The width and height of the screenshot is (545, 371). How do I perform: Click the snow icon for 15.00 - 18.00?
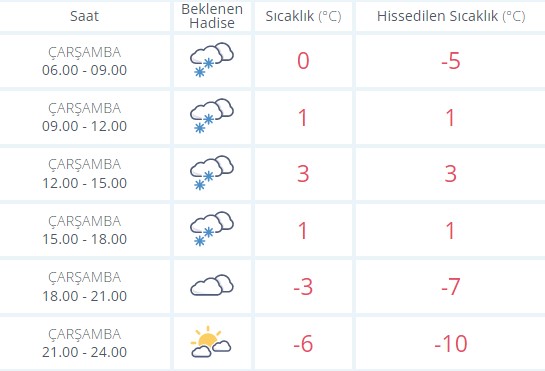coord(212,229)
